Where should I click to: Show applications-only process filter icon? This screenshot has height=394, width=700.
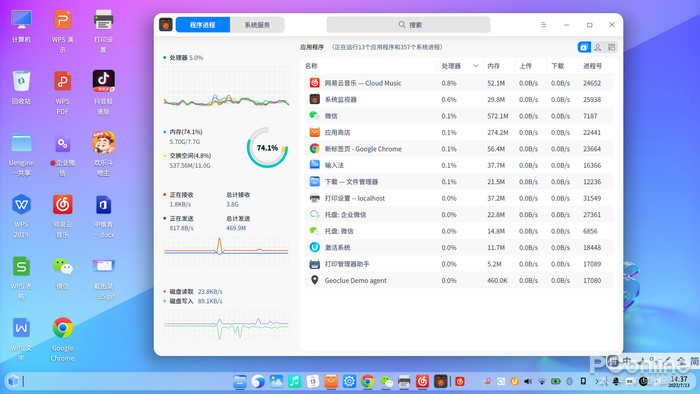pyautogui.click(x=584, y=47)
